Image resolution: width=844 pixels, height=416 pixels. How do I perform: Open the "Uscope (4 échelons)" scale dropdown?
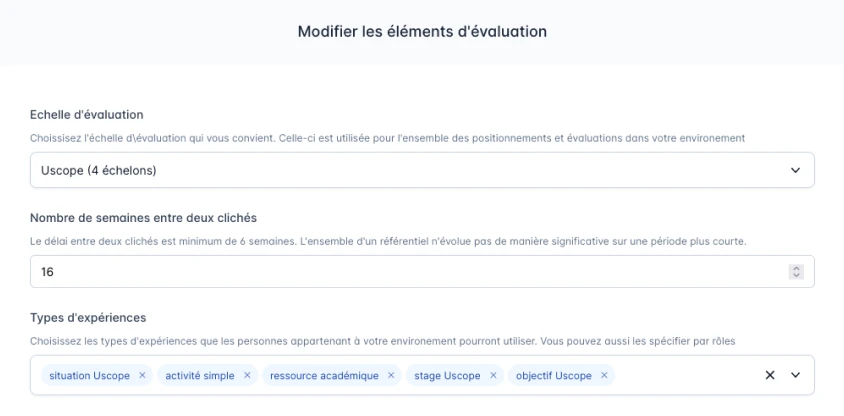coord(422,170)
